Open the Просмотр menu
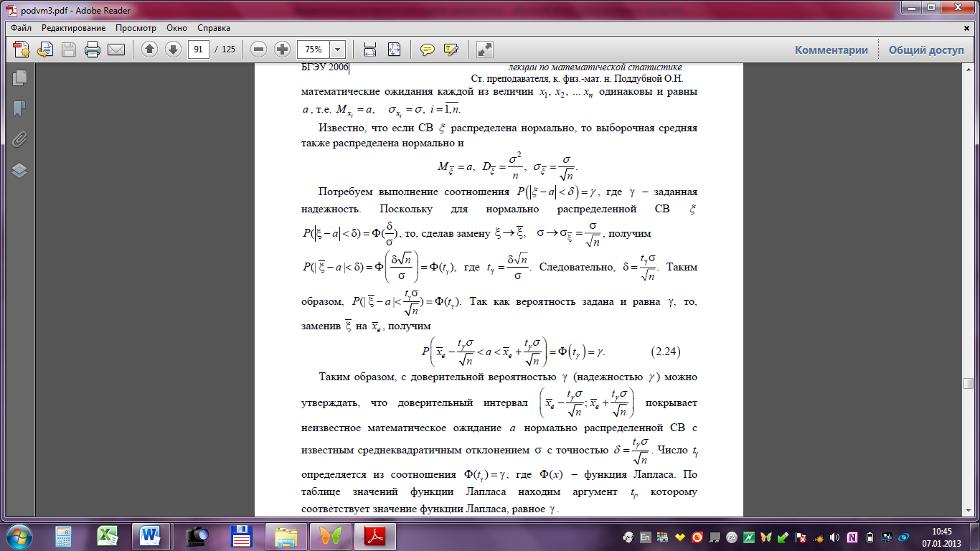The width and height of the screenshot is (980, 551). coord(136,28)
